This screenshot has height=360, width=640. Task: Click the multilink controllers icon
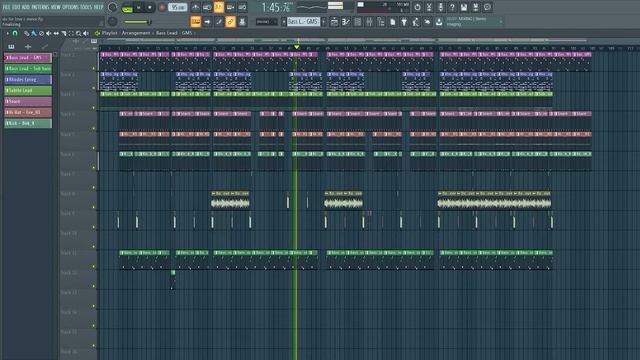click(x=242, y=22)
